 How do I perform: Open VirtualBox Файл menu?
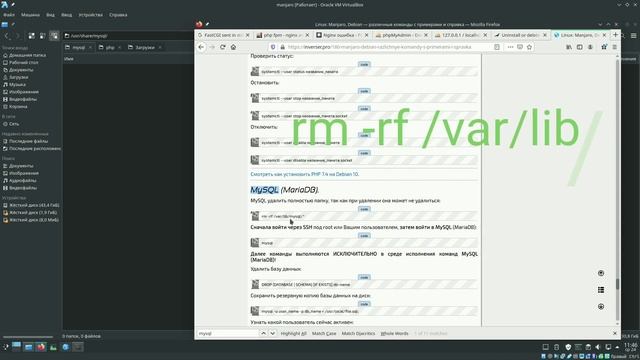[x=9, y=15]
